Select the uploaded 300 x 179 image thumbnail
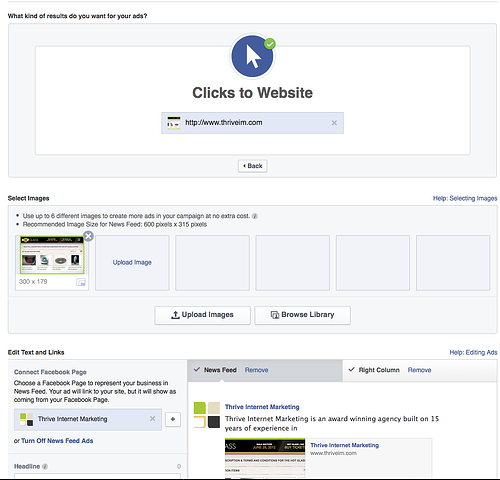Image resolution: width=500 pixels, height=480 pixels. pyautogui.click(x=52, y=255)
